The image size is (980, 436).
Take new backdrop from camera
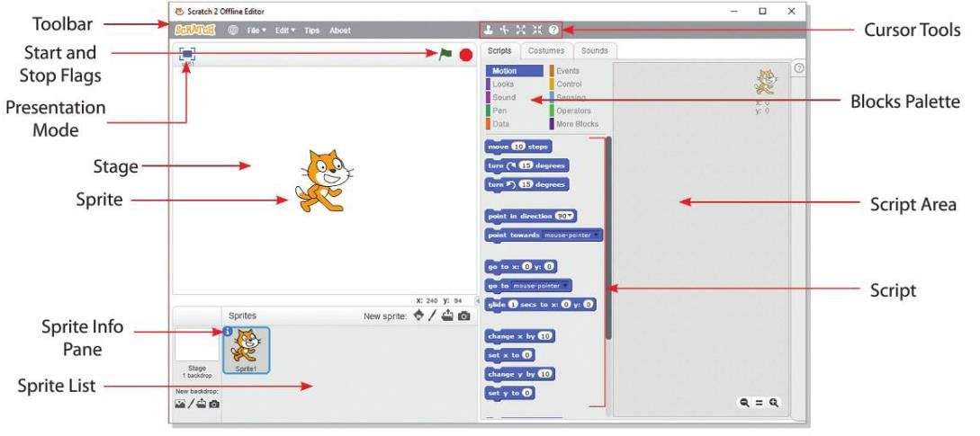(214, 405)
